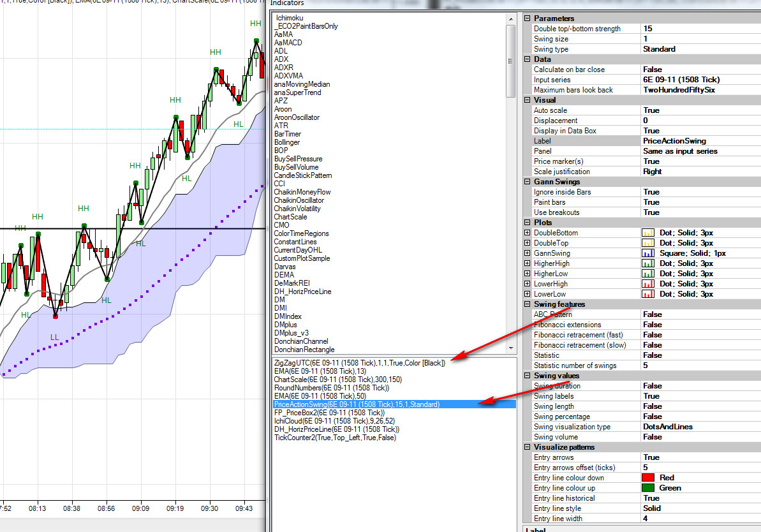Expand the GannSwing plot settings
Screen dimensions: 761x532
coord(527,253)
